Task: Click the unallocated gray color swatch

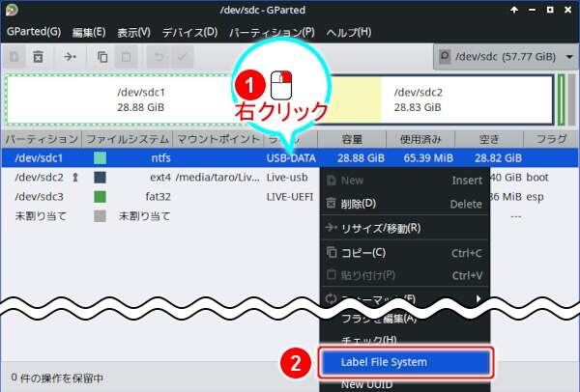Action: 100,215
